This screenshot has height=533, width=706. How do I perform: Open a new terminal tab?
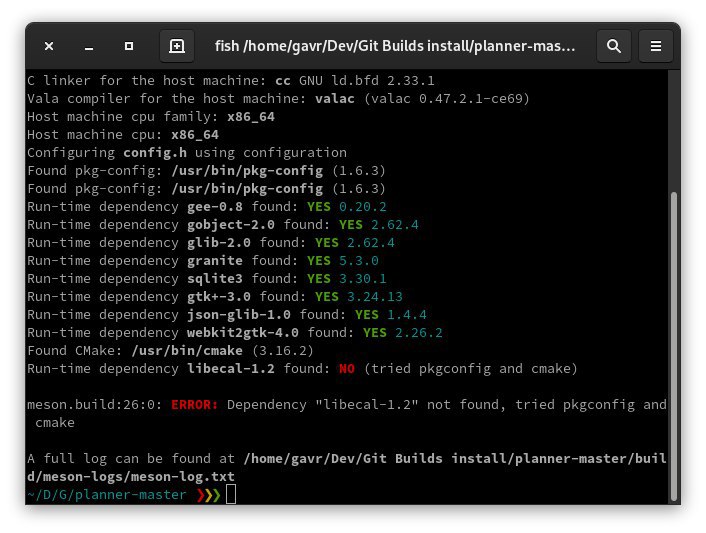[x=177, y=46]
